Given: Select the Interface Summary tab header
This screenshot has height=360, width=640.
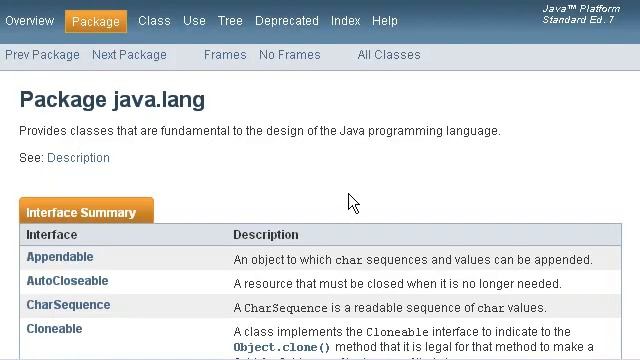Looking at the screenshot, I should pyautogui.click(x=87, y=211).
